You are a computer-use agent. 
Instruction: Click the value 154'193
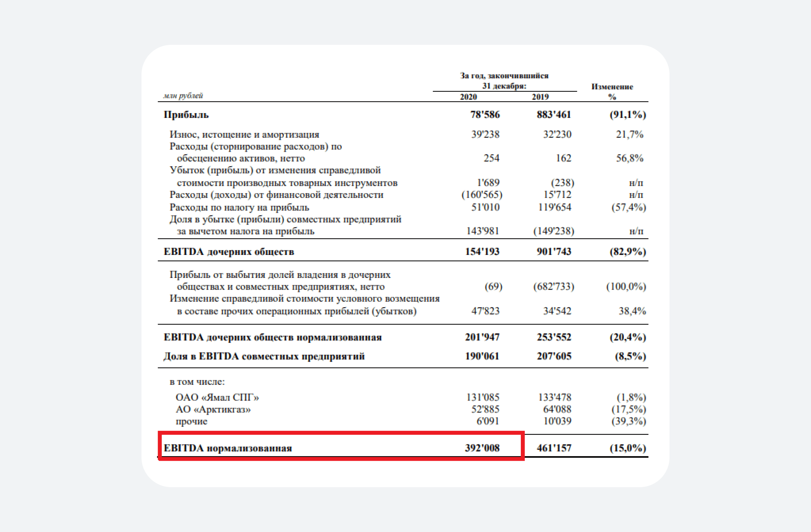(x=482, y=251)
